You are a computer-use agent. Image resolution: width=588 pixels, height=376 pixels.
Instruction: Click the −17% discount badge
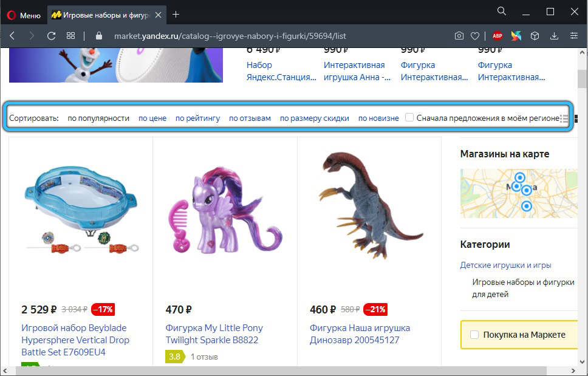[103, 310]
